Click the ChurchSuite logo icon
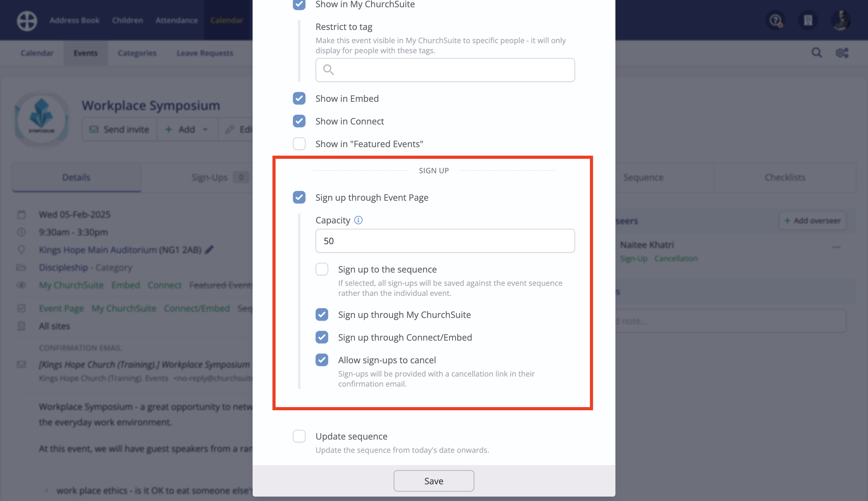 tap(27, 21)
